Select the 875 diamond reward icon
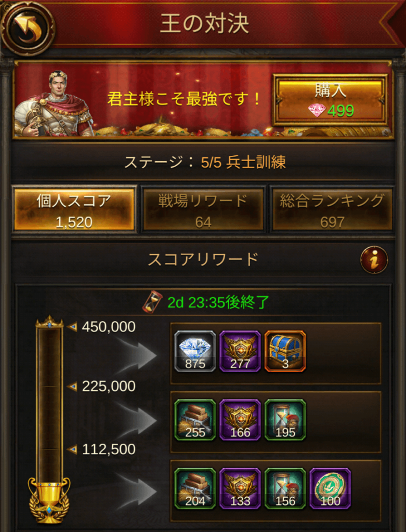 [x=195, y=351]
